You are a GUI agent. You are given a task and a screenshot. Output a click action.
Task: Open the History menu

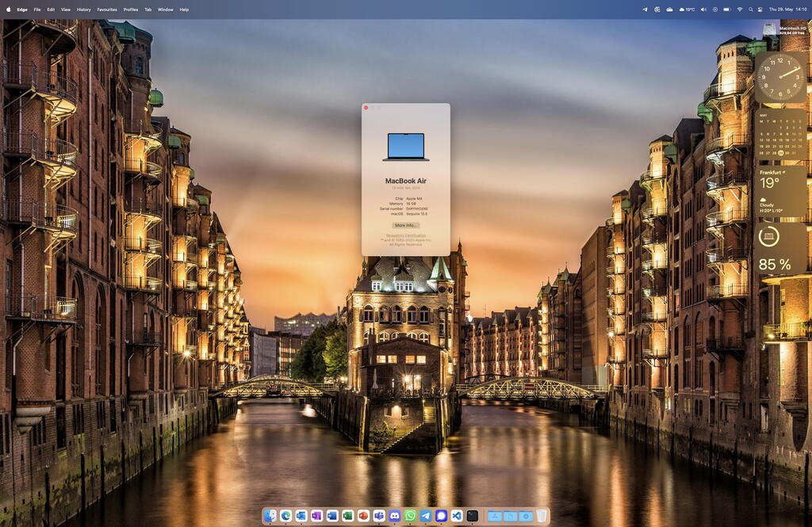(x=84, y=10)
